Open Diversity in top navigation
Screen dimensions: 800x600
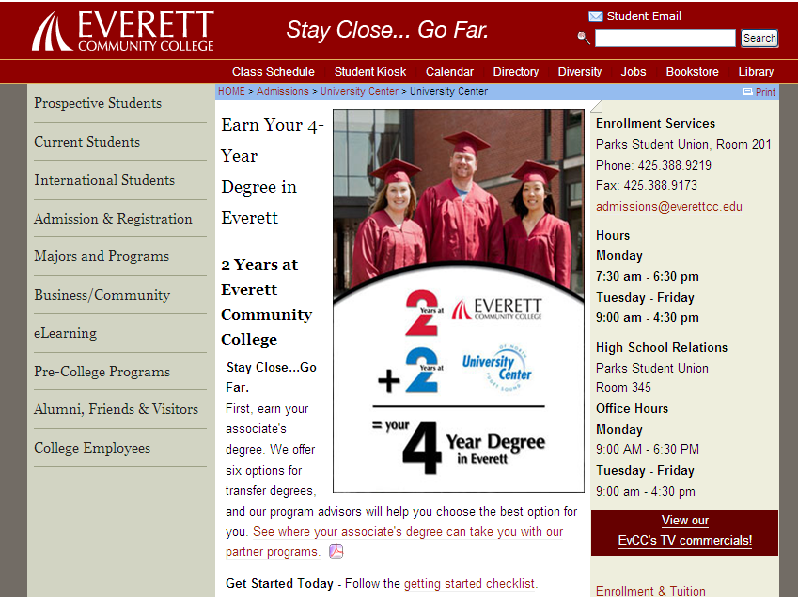(580, 72)
